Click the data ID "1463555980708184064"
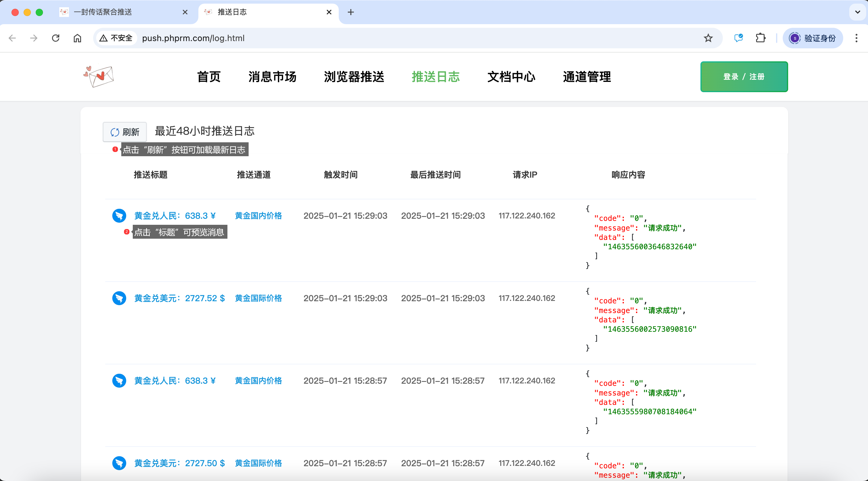The width and height of the screenshot is (868, 481). [x=650, y=412]
